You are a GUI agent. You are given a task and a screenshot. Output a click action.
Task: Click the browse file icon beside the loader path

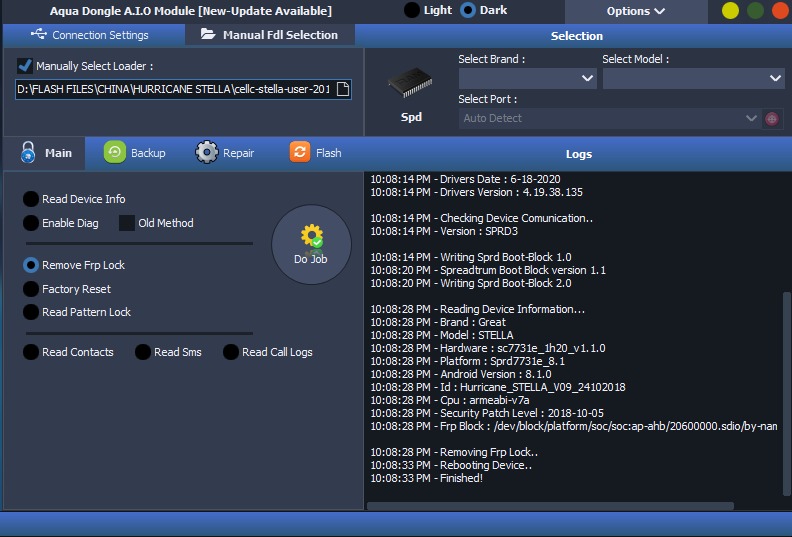[343, 89]
